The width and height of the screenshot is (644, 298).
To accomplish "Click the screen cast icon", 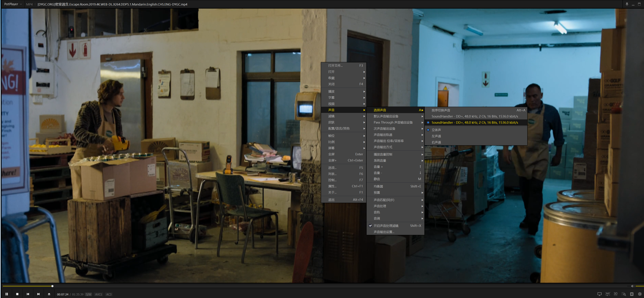I will (600, 294).
